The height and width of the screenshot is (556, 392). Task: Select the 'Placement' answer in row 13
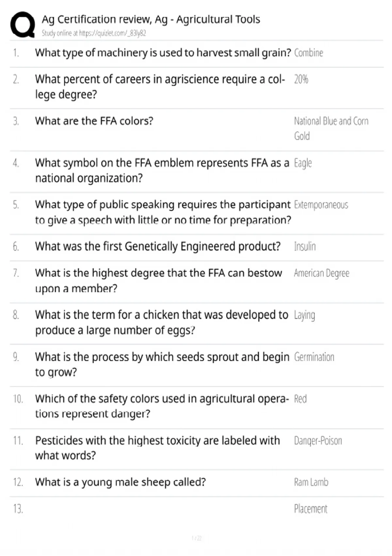tap(310, 509)
